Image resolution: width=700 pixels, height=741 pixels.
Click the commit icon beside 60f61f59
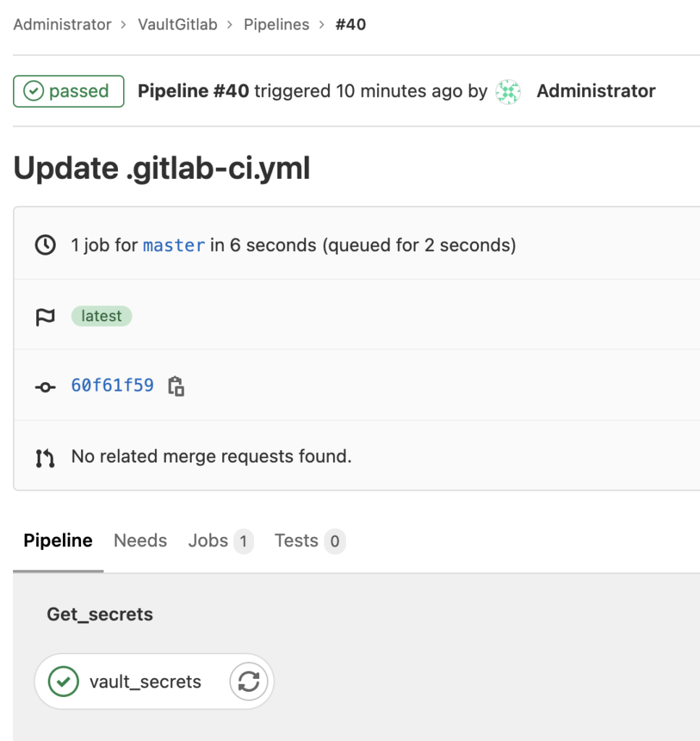(x=45, y=386)
